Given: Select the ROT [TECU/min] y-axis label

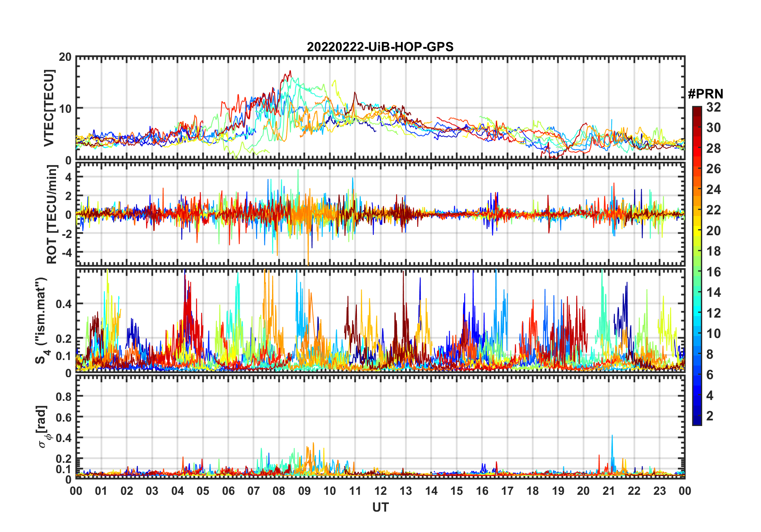Looking at the screenshot, I should point(52,214).
